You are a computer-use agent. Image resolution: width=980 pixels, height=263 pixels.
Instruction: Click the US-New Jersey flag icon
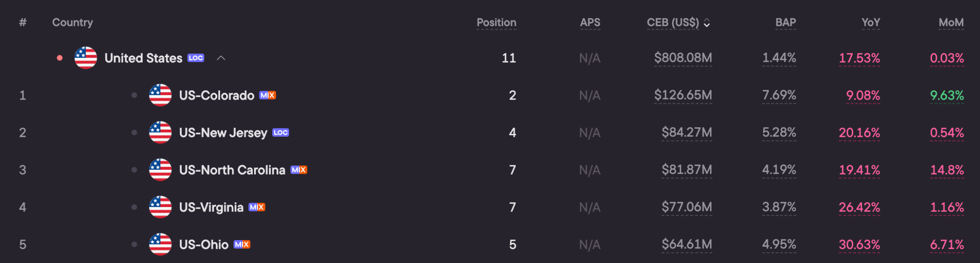[x=160, y=132]
